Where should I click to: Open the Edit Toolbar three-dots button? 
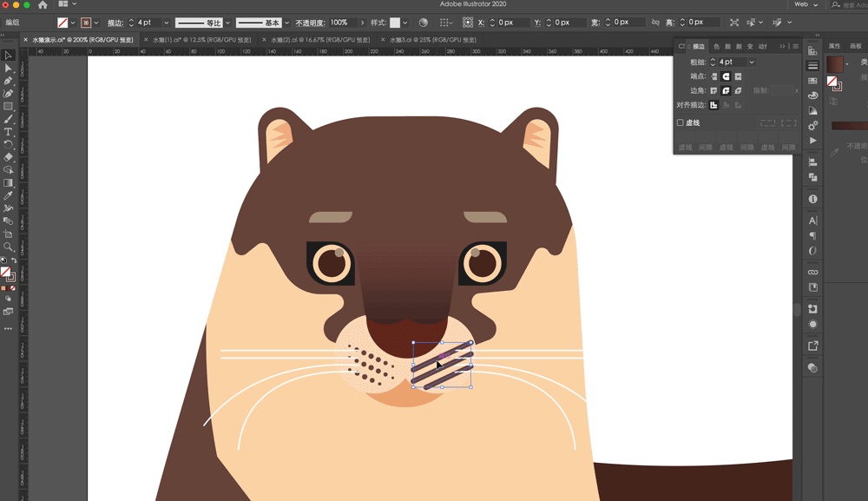coord(9,329)
